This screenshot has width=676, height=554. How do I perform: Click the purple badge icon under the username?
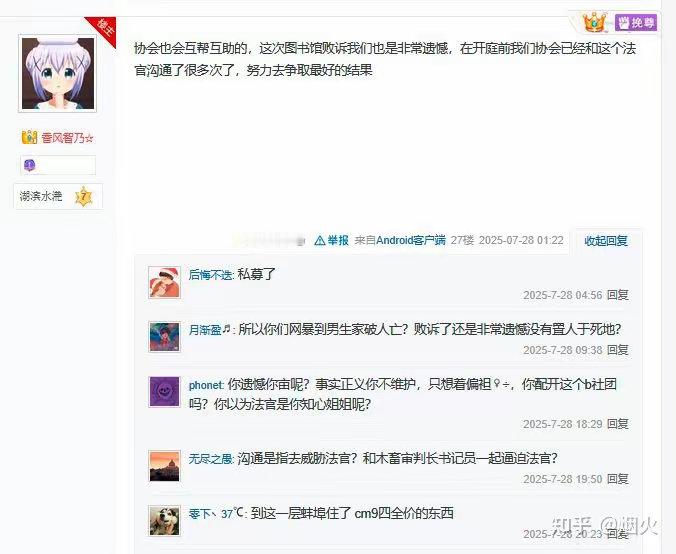(29, 165)
